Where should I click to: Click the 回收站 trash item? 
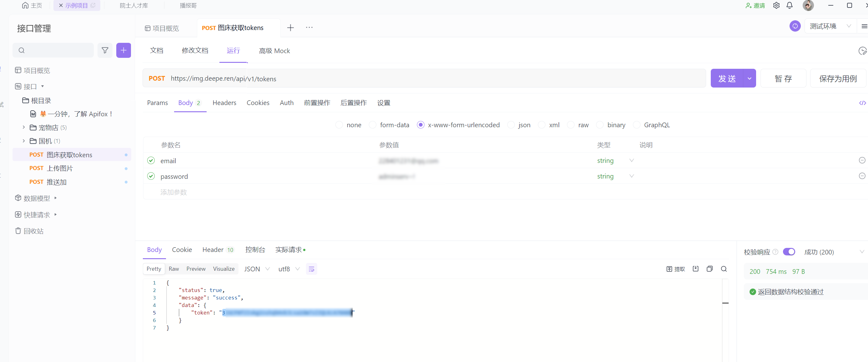point(30,231)
